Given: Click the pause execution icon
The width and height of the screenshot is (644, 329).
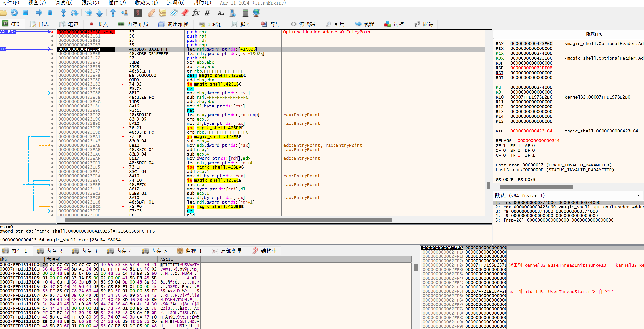Looking at the screenshot, I should coord(50,13).
